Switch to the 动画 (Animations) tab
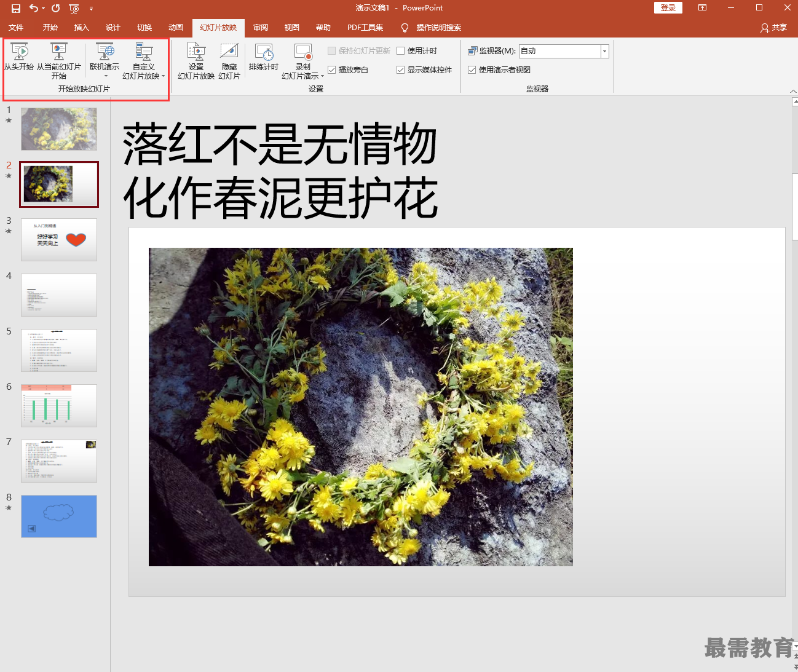 176,28
